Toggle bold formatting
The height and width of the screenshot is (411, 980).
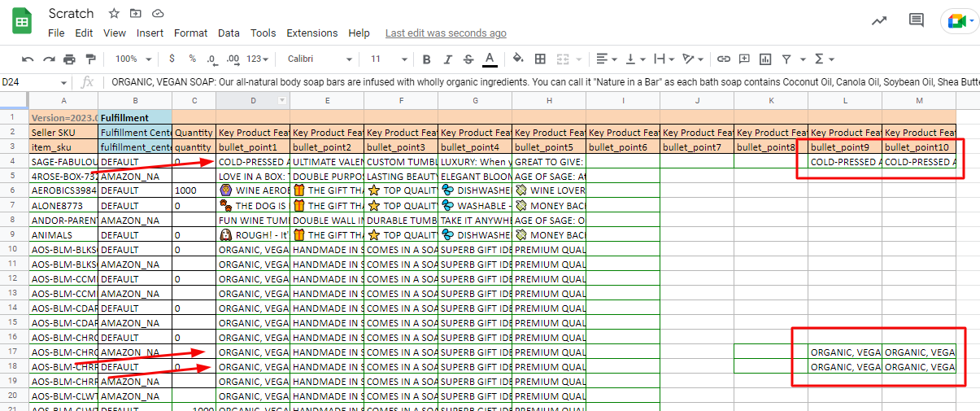click(x=427, y=59)
